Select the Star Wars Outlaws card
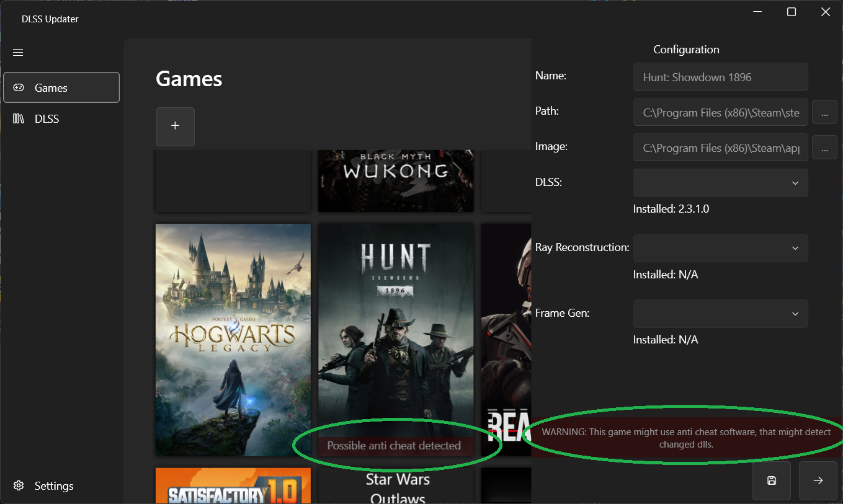 (396, 485)
